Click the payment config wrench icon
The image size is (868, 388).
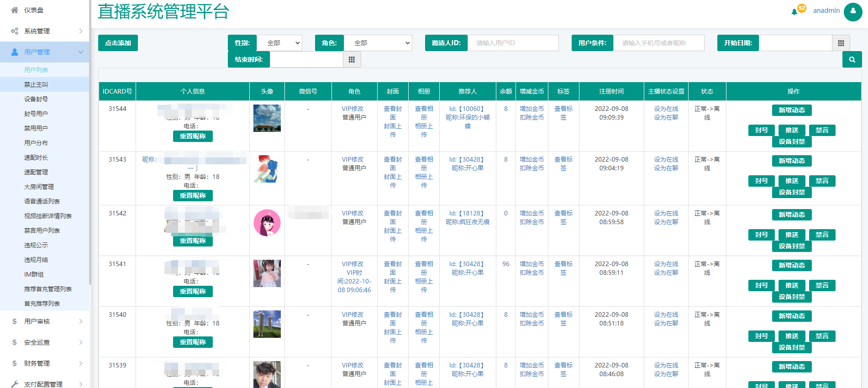click(x=15, y=384)
